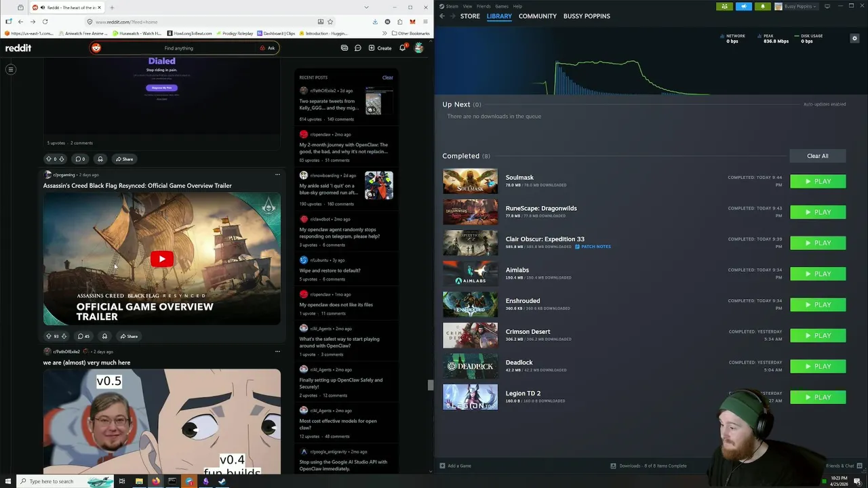List all browser tabs with the dropdown arrow
This screenshot has height=488, width=868.
(x=366, y=7)
